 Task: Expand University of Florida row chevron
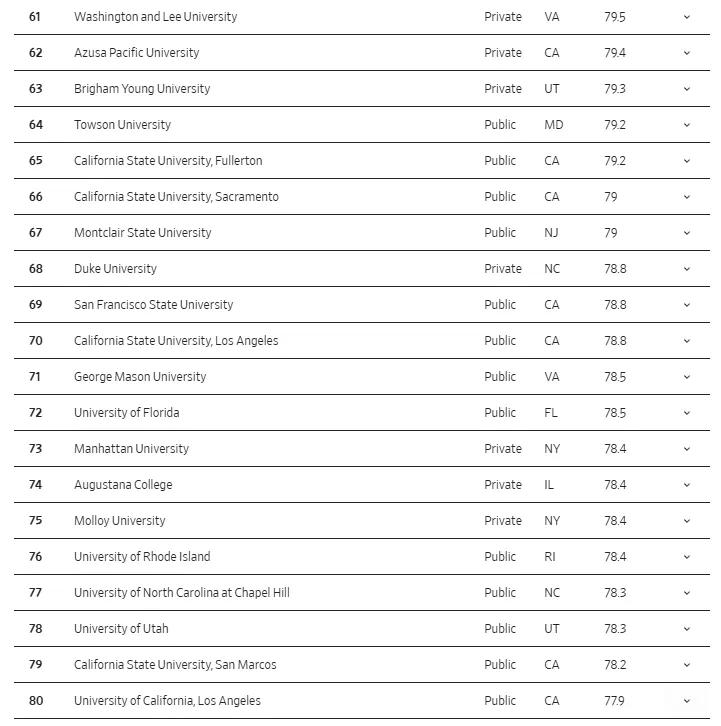point(687,413)
